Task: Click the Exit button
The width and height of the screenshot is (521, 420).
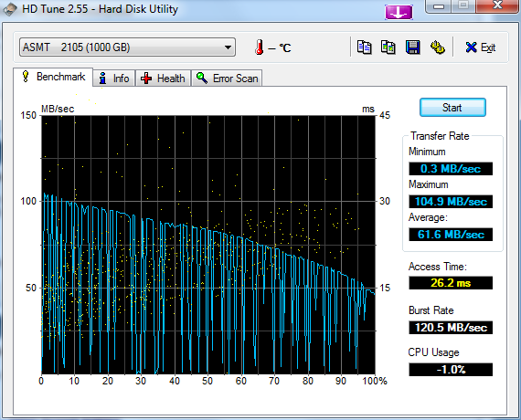Action: coord(481,47)
